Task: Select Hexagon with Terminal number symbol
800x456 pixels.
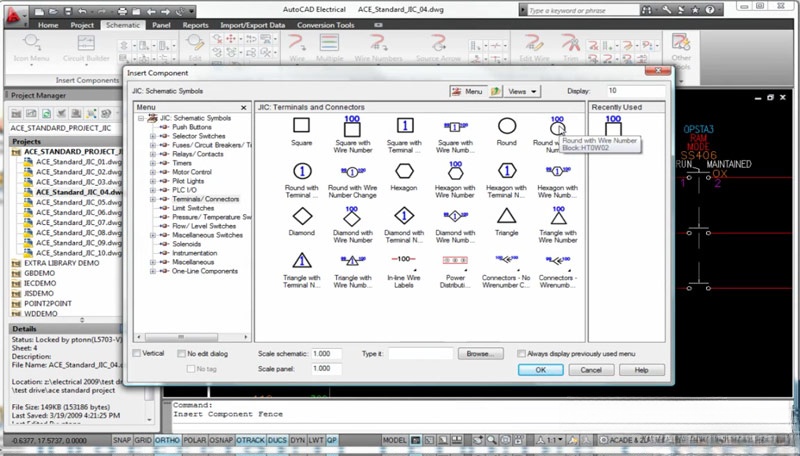Action: click(x=507, y=171)
